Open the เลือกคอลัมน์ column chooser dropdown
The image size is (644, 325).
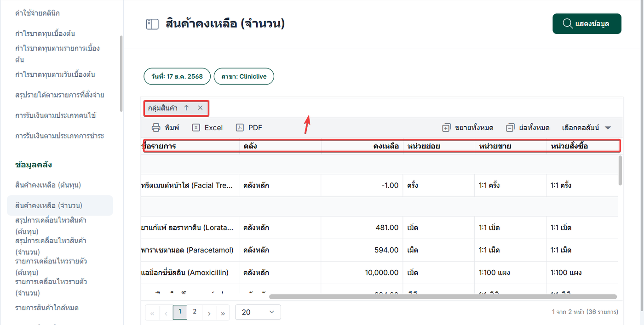point(586,128)
